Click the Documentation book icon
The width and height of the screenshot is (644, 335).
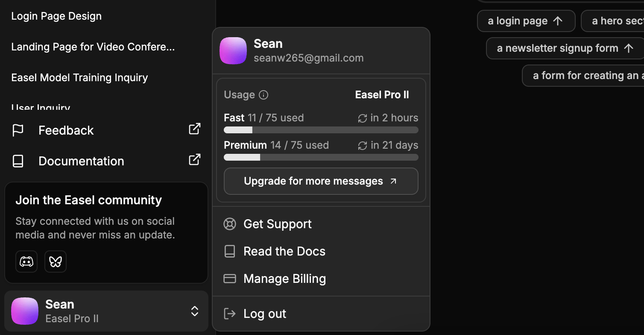point(18,161)
